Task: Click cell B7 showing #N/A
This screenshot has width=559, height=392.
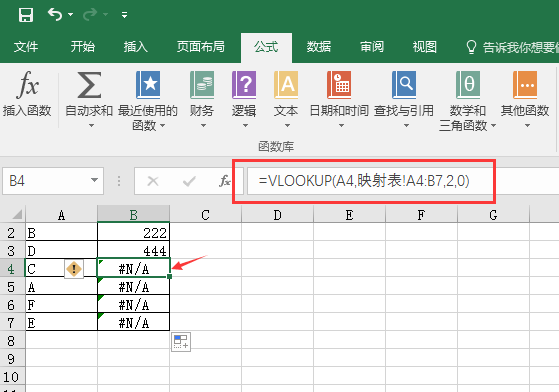Action: (x=133, y=322)
